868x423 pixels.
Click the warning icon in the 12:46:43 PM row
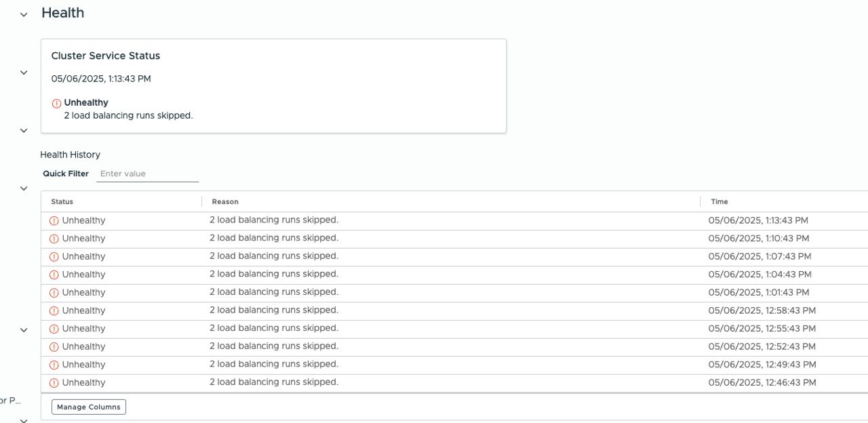[54, 383]
